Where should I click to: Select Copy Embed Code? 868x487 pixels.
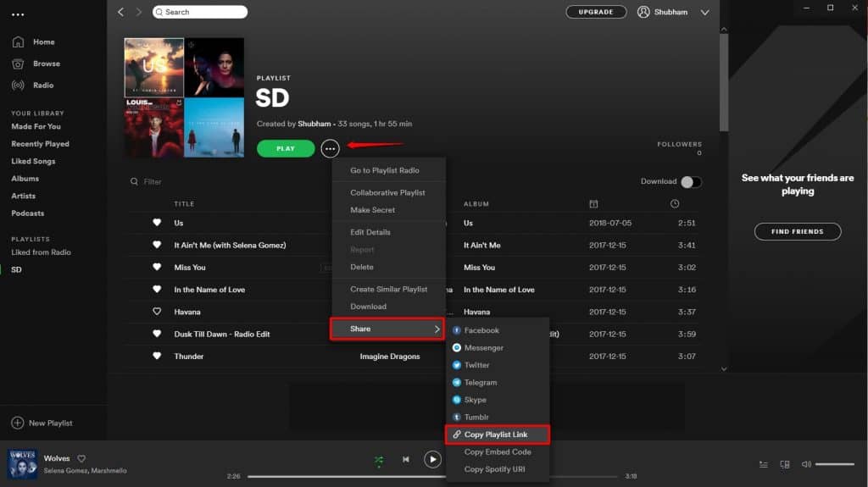[497, 452]
